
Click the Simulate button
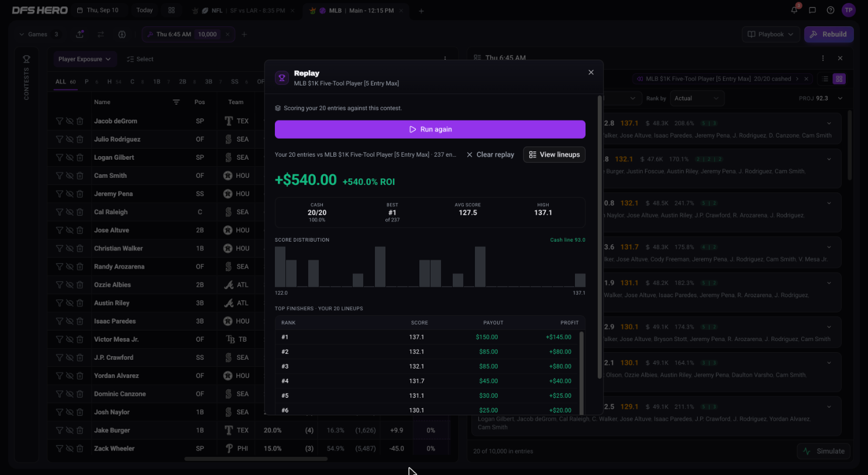point(825,451)
